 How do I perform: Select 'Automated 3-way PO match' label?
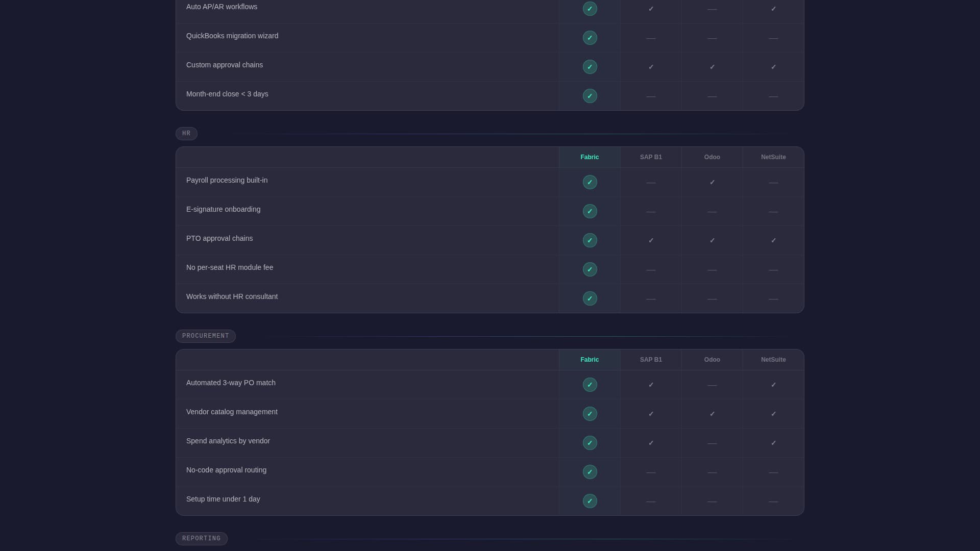[x=231, y=383]
